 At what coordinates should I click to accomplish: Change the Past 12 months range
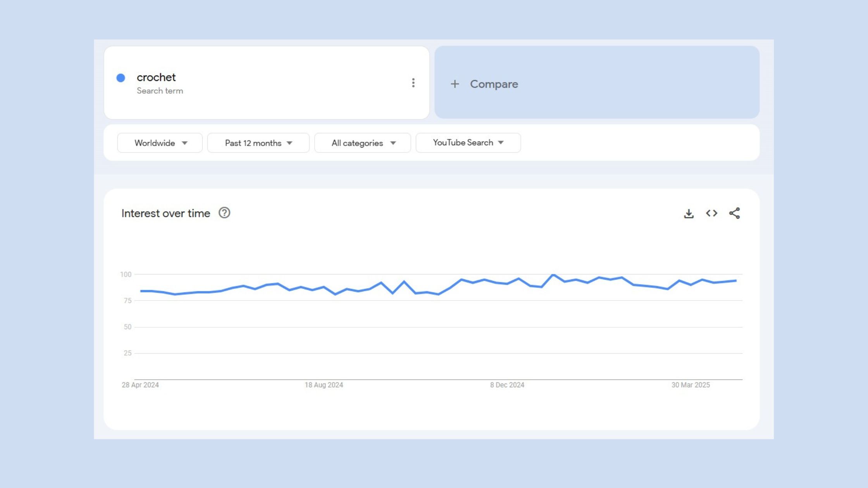tap(258, 143)
